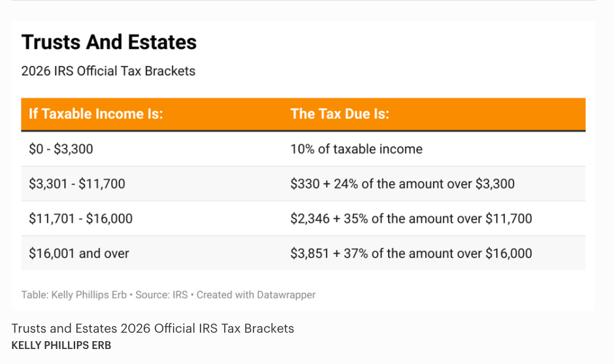
Task: Select the "If Taxable Income Is:" column header
Action: click(x=96, y=114)
